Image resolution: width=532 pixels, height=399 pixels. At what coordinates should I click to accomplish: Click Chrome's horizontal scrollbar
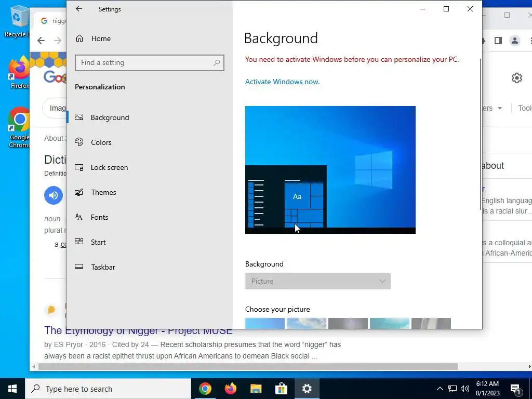248,367
